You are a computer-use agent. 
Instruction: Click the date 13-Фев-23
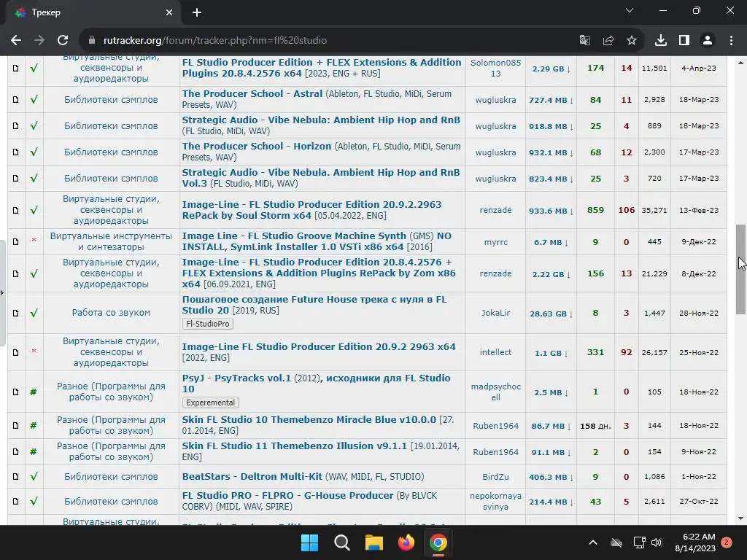(x=699, y=210)
